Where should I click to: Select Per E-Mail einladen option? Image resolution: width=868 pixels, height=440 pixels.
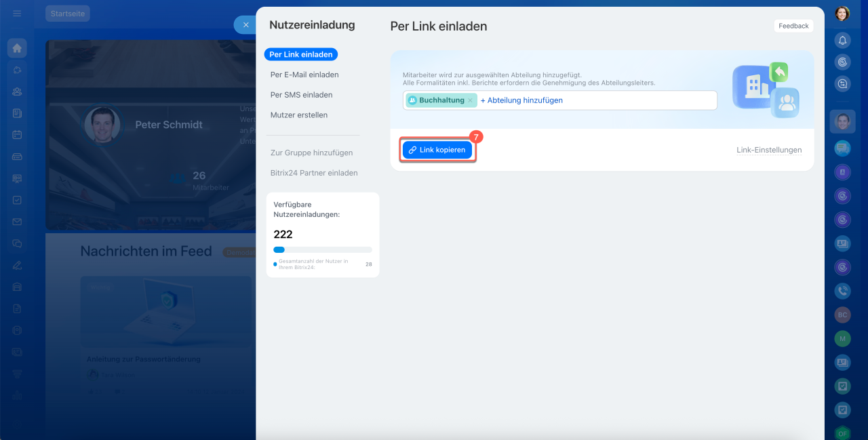coord(304,75)
